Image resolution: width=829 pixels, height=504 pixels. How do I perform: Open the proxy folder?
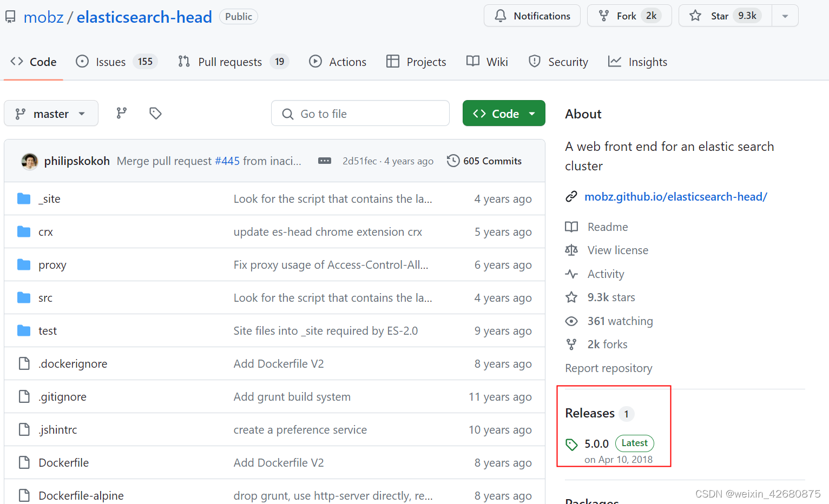(52, 265)
